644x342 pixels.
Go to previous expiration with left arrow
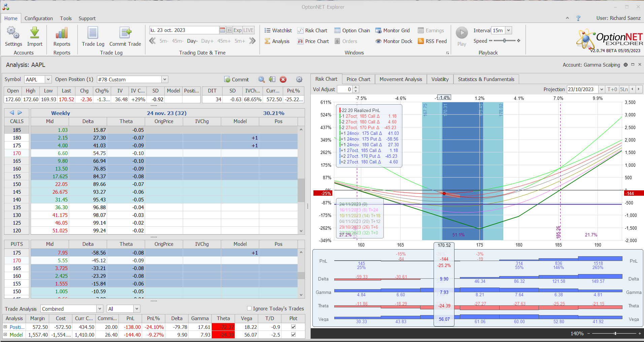point(12,113)
